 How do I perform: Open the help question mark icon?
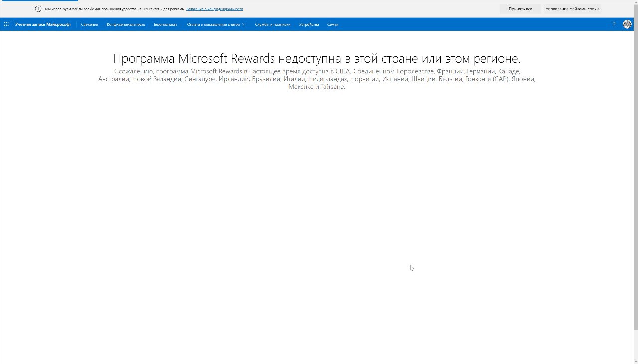(x=614, y=24)
